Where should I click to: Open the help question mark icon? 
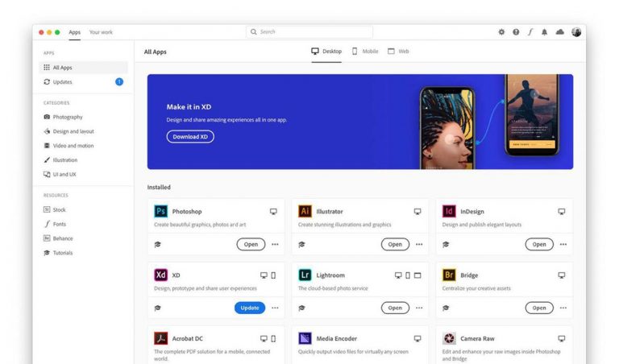pyautogui.click(x=516, y=32)
